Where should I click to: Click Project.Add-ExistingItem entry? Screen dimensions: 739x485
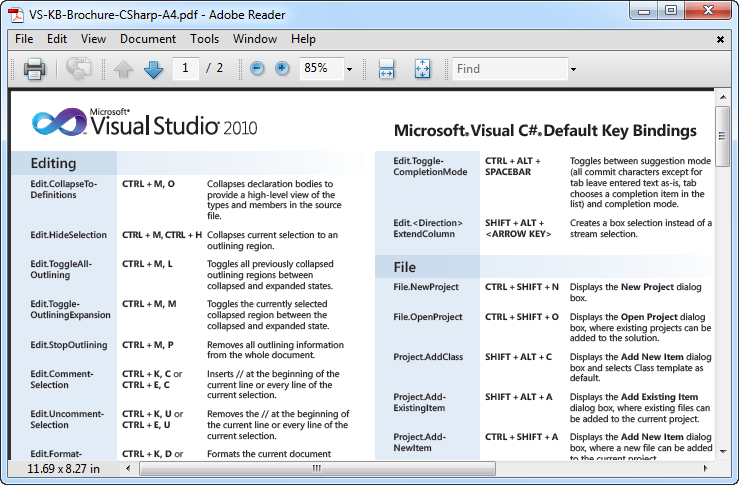click(419, 403)
